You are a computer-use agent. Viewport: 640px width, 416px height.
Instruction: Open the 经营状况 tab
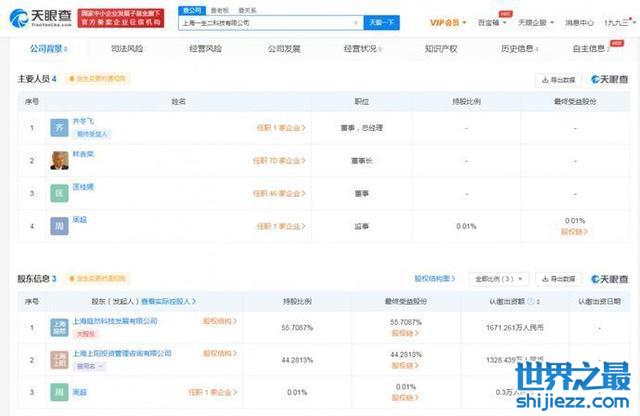(x=362, y=49)
